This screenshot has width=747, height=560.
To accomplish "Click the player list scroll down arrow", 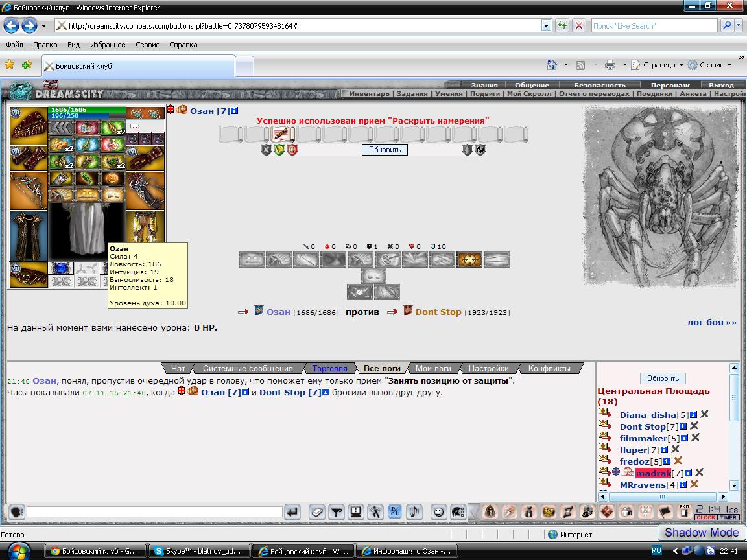I will coord(734,485).
